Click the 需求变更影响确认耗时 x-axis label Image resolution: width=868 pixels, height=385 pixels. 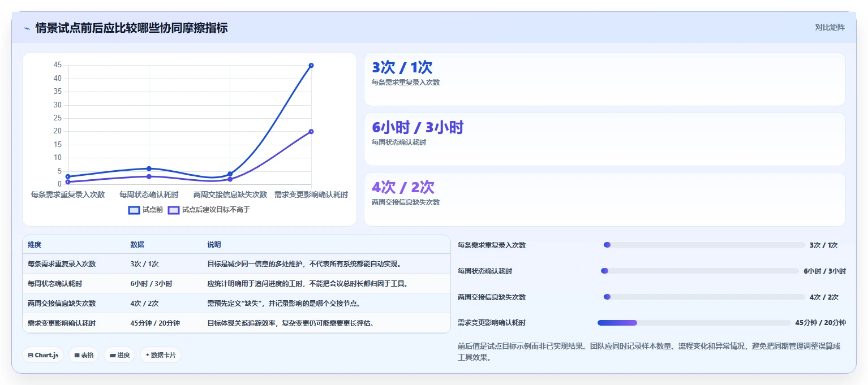click(x=311, y=194)
